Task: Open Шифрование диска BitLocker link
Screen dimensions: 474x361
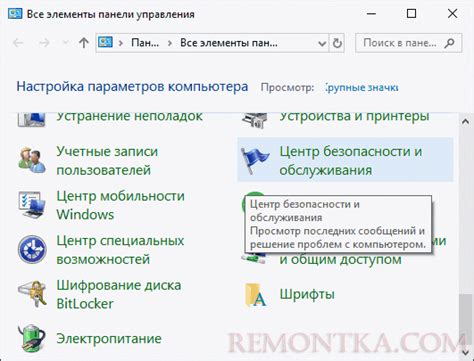Action: point(119,294)
